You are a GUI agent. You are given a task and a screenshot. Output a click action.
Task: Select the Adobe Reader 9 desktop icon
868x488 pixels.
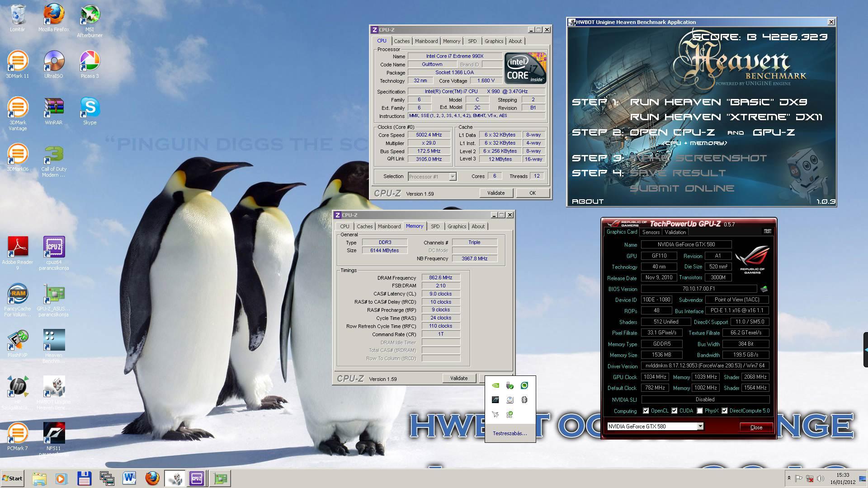(x=18, y=253)
